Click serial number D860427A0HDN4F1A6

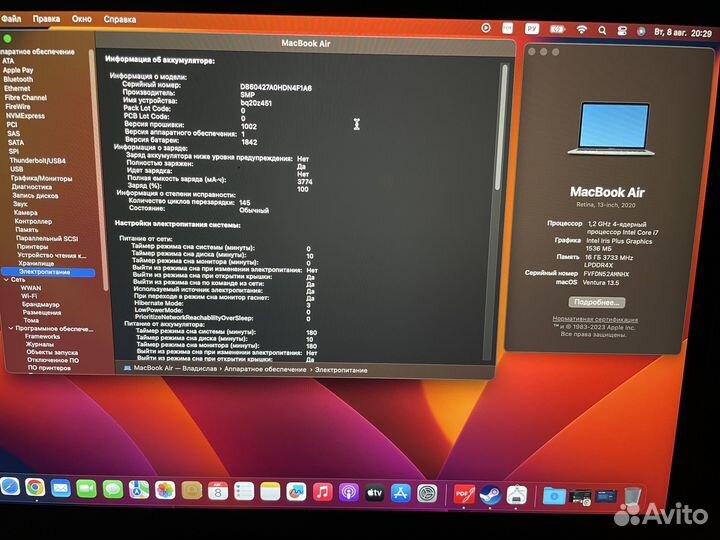(x=276, y=87)
